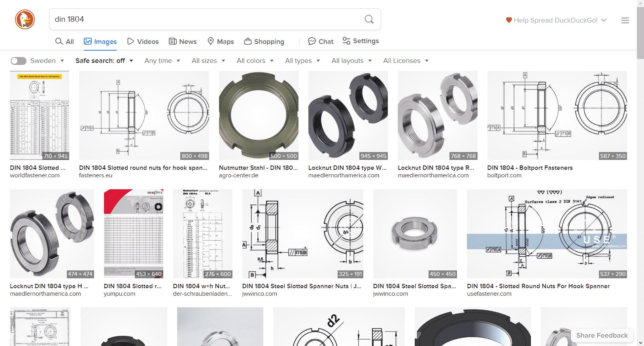
Task: Toggle the Sweden region switch
Action: tap(19, 61)
